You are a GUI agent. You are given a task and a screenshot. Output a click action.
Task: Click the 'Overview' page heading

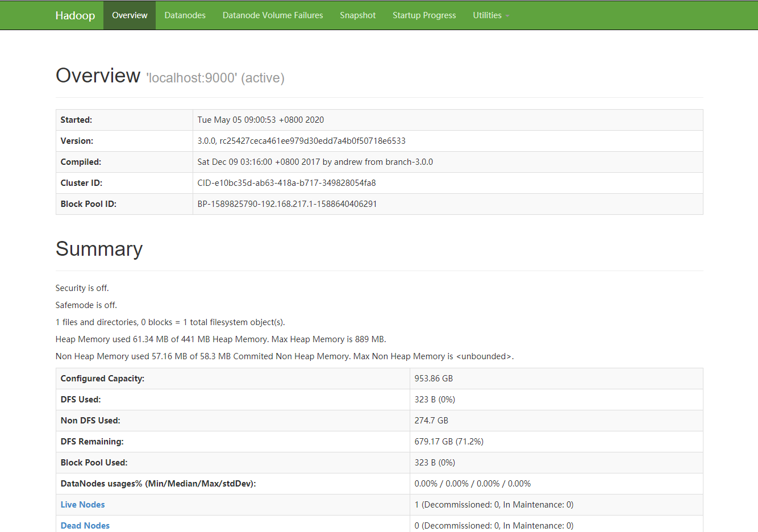[x=98, y=76]
